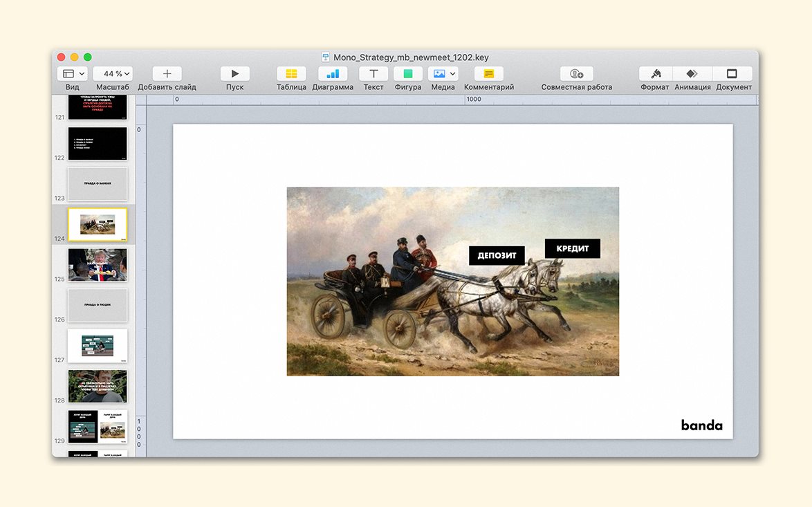Zoom the window with green button

pos(88,57)
